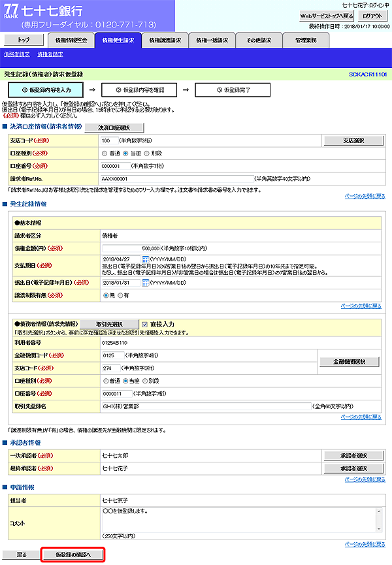Click requester 口座番号 field
Screen dimensions: 392x565
click(x=115, y=166)
